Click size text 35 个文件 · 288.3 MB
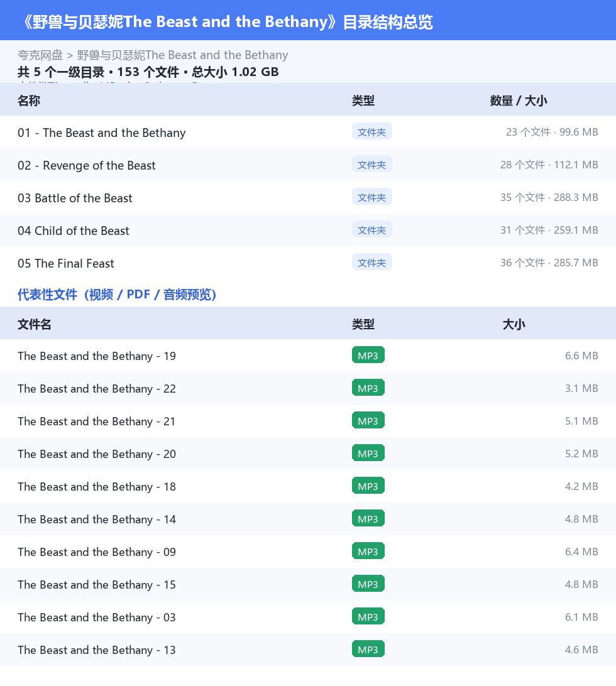Screen dimensions: 616x686 [549, 197]
